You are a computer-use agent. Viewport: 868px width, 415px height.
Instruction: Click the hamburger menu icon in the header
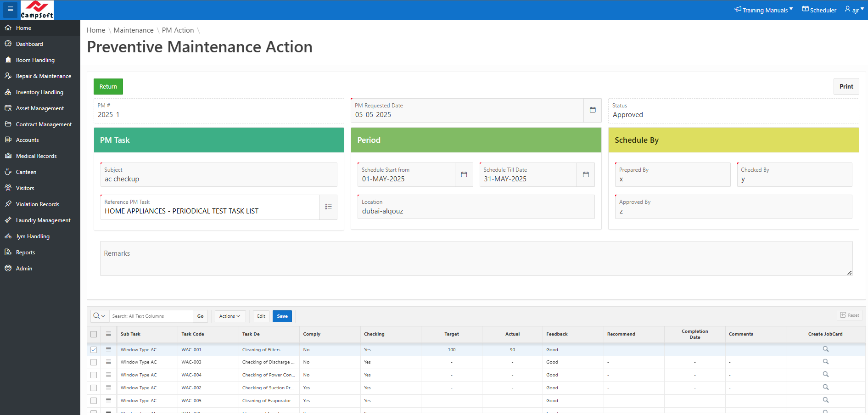pos(10,9)
